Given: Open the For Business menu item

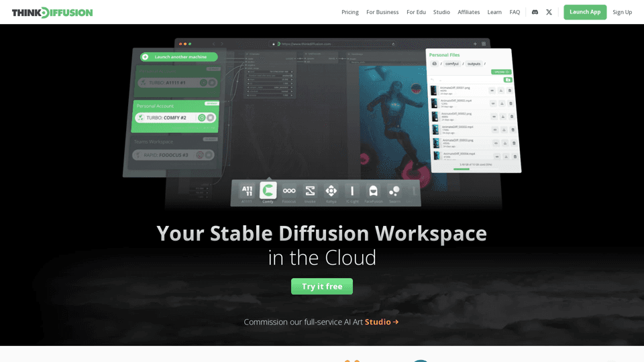Looking at the screenshot, I should 382,12.
